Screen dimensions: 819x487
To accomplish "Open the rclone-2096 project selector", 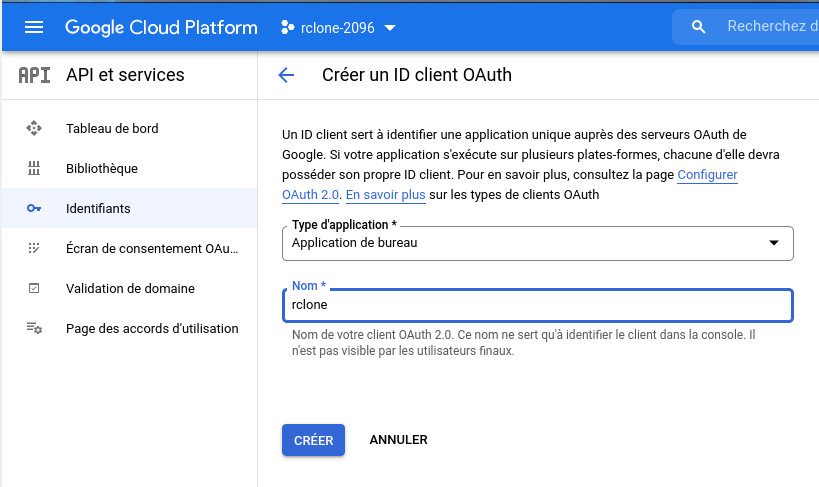I will click(x=338, y=27).
